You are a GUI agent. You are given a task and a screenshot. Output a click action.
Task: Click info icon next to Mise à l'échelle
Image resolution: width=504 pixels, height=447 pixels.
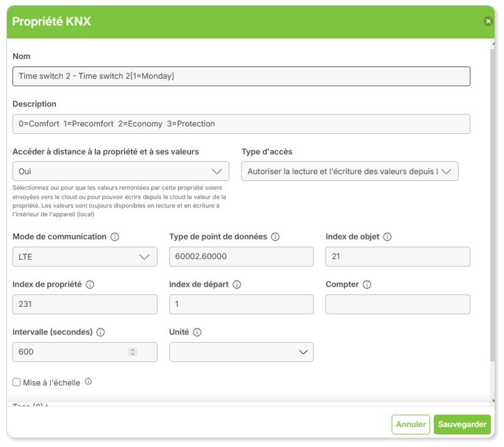coord(88,382)
